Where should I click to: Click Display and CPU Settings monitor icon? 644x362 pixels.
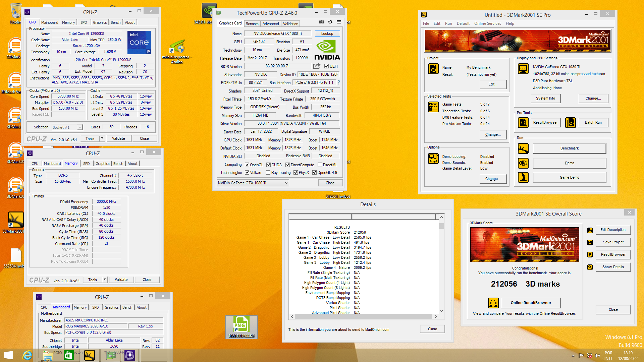click(523, 69)
